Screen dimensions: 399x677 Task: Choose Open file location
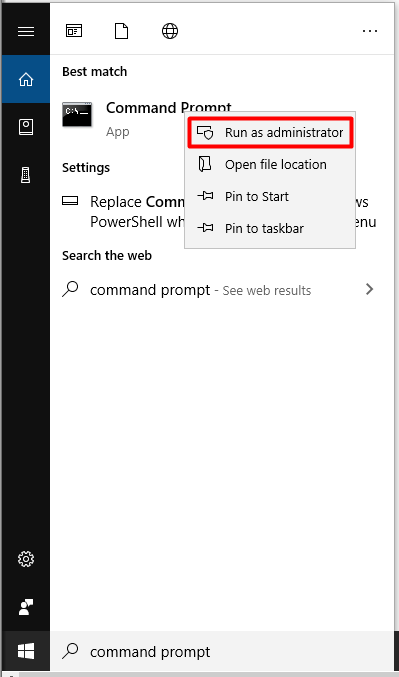(x=270, y=165)
